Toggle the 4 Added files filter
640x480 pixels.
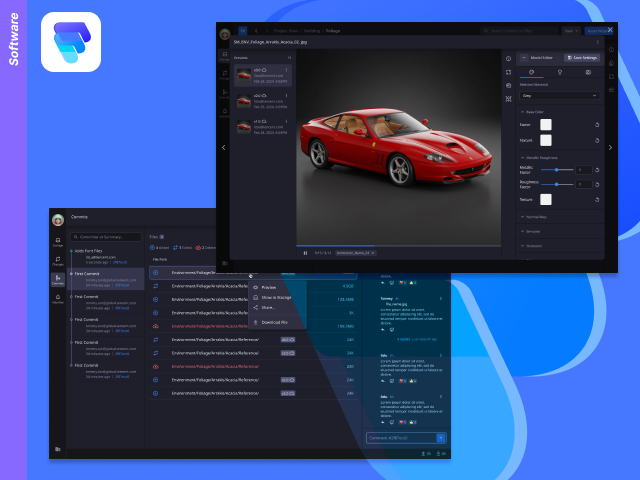coord(159,248)
